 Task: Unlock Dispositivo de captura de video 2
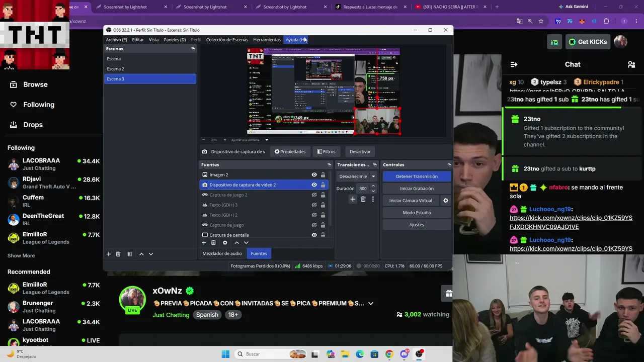(323, 185)
